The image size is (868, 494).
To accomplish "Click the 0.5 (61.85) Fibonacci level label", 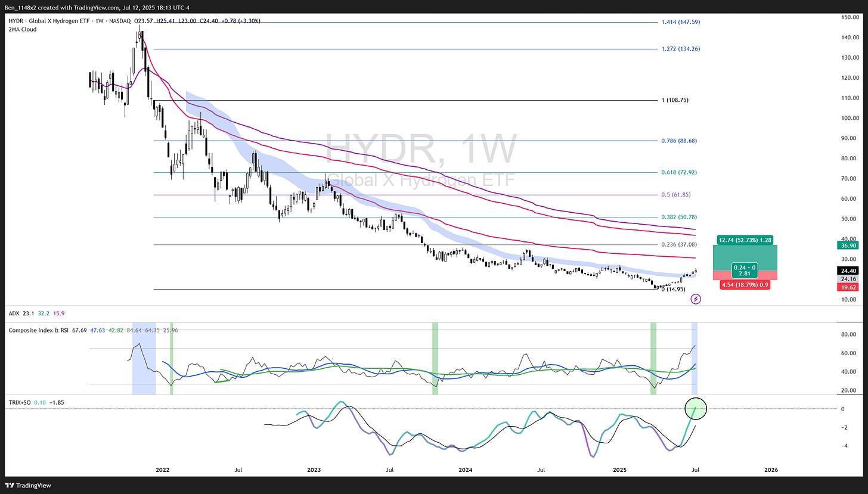I will coord(676,194).
